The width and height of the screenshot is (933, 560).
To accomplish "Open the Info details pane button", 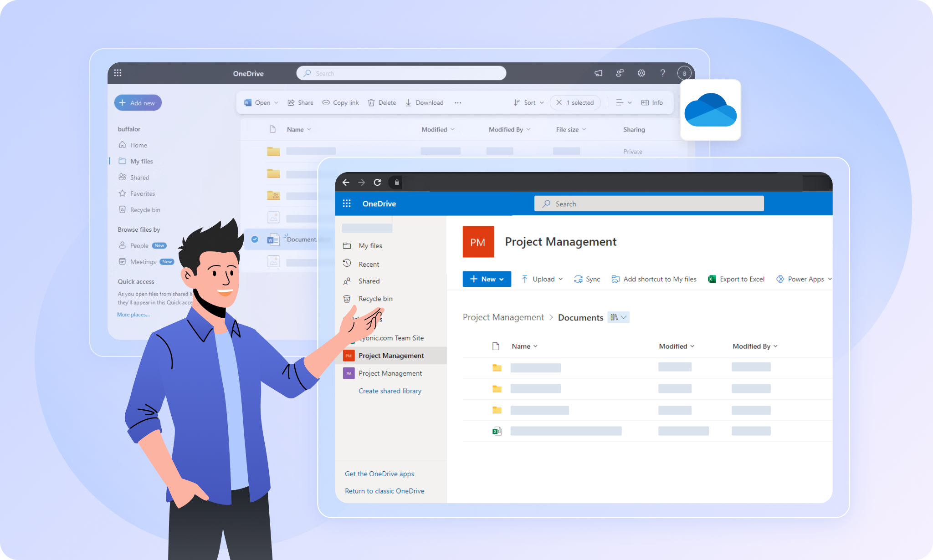I will point(652,102).
